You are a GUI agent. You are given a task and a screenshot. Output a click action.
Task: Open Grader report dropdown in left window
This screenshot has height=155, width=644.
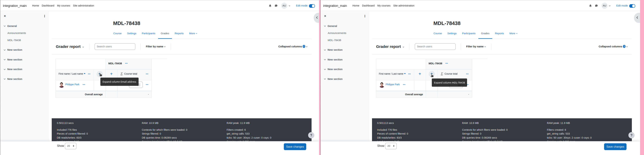click(x=70, y=47)
